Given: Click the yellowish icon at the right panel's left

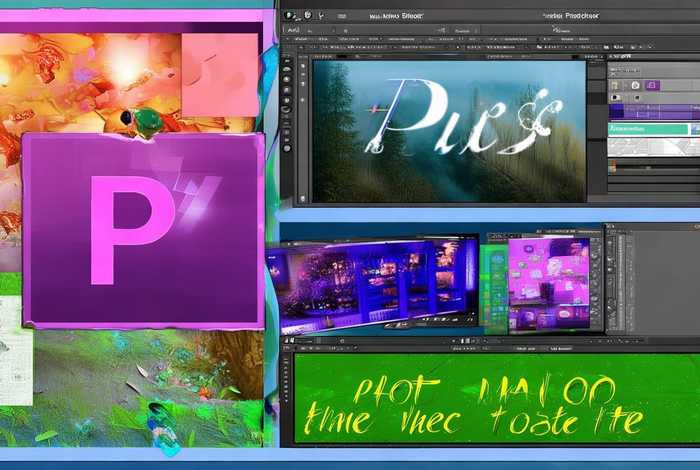Looking at the screenshot, I should (615, 85).
